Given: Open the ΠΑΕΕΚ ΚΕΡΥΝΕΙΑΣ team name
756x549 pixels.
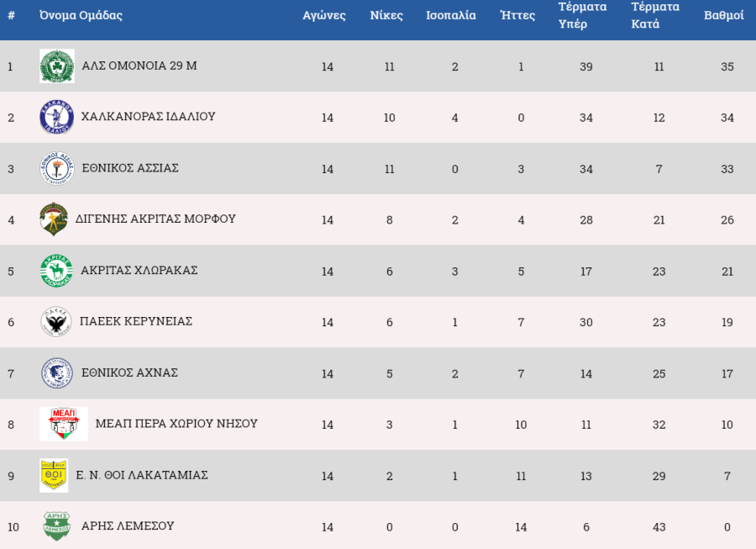Looking at the screenshot, I should click(136, 321).
